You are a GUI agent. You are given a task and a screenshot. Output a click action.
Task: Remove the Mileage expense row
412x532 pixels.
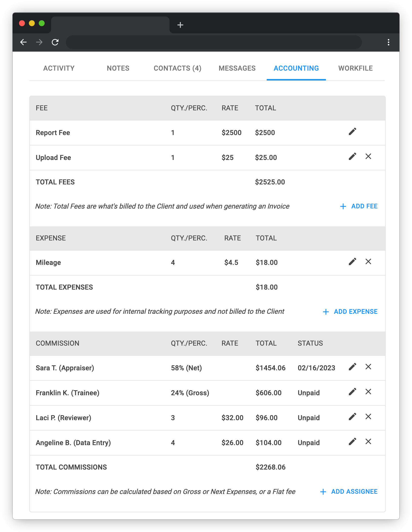point(368,262)
